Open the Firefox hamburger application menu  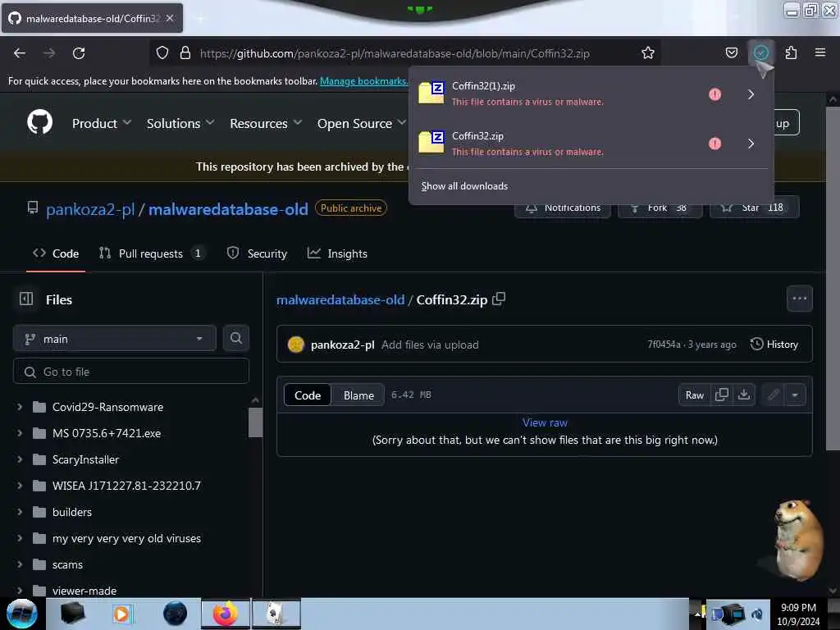click(x=820, y=53)
